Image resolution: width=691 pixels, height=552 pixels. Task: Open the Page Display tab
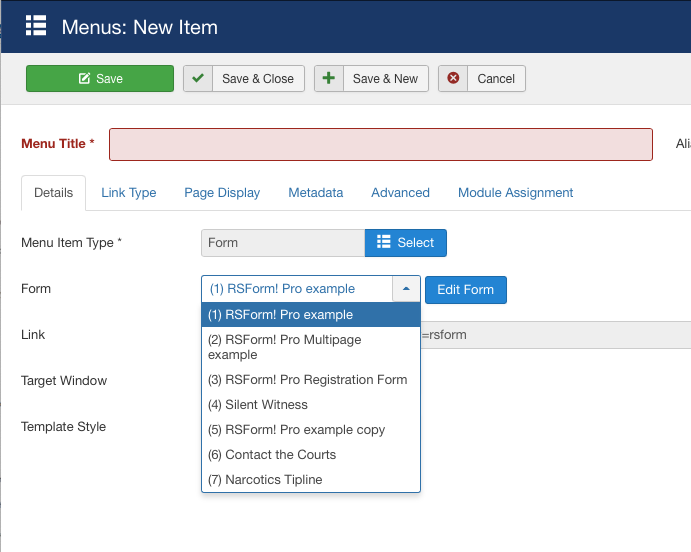tap(222, 193)
